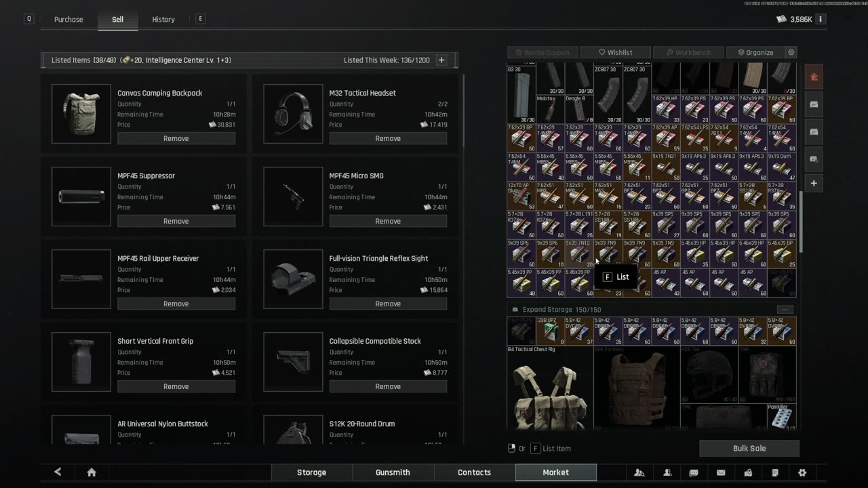The width and height of the screenshot is (868, 488).
Task: Click the Canvas Camping Backpack thumbnail
Action: click(x=81, y=114)
